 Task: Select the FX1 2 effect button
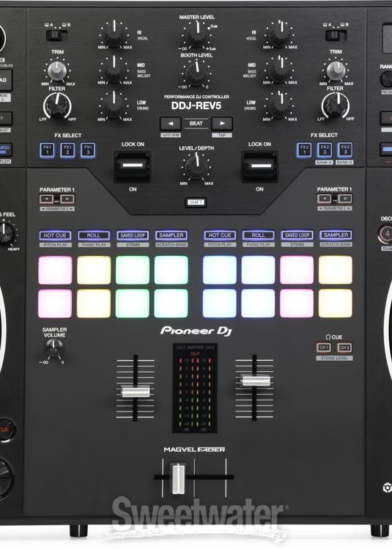pyautogui.click(x=67, y=150)
